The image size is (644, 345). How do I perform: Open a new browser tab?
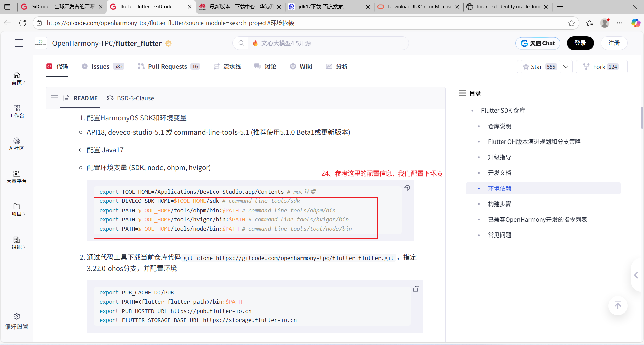[560, 7]
